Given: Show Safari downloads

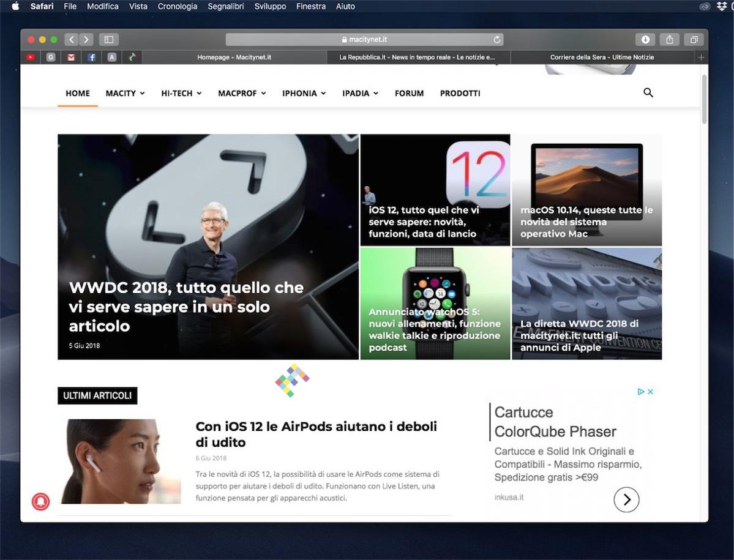Looking at the screenshot, I should click(x=645, y=39).
